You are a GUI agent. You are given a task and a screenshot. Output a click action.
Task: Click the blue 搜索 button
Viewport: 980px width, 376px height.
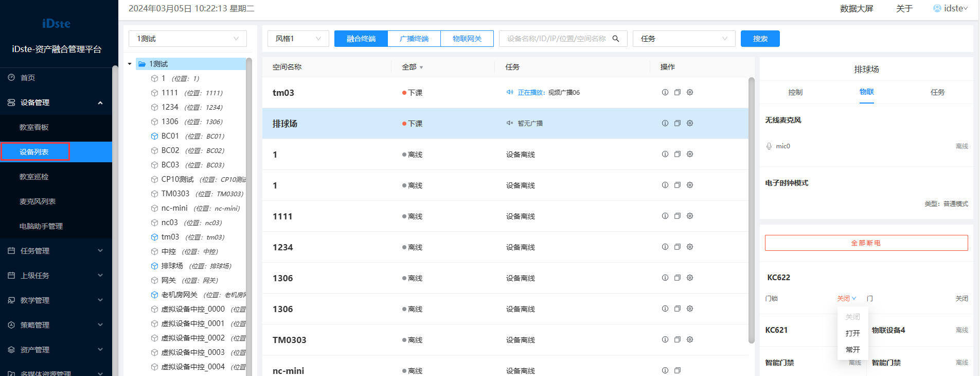(760, 39)
